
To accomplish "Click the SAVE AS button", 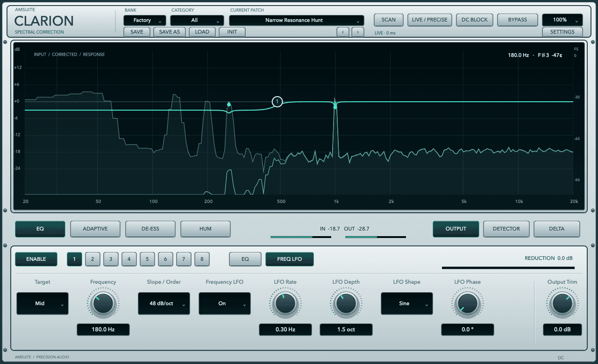I will coord(169,32).
